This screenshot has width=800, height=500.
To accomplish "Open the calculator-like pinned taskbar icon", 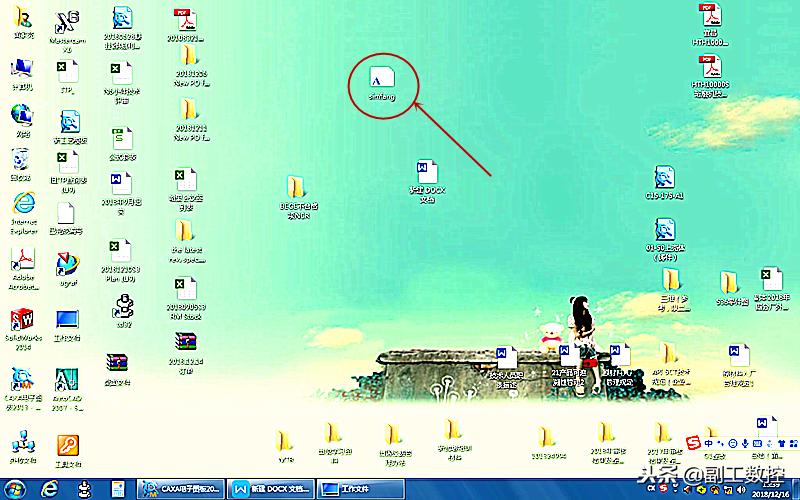I will click(118, 489).
